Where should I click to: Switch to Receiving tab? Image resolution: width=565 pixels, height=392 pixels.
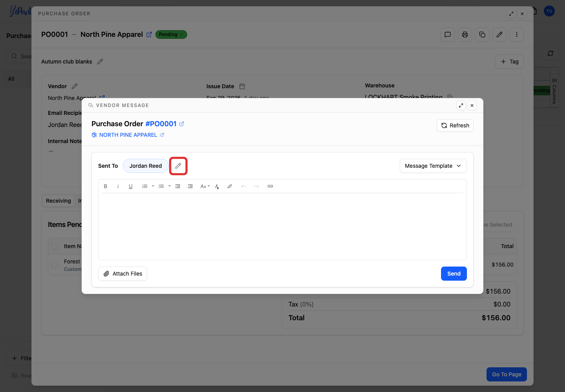(58, 201)
